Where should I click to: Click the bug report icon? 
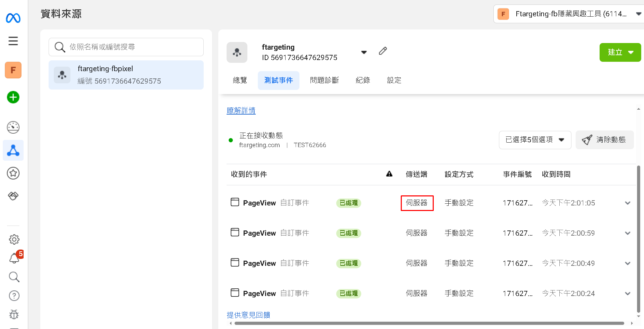[x=14, y=314]
